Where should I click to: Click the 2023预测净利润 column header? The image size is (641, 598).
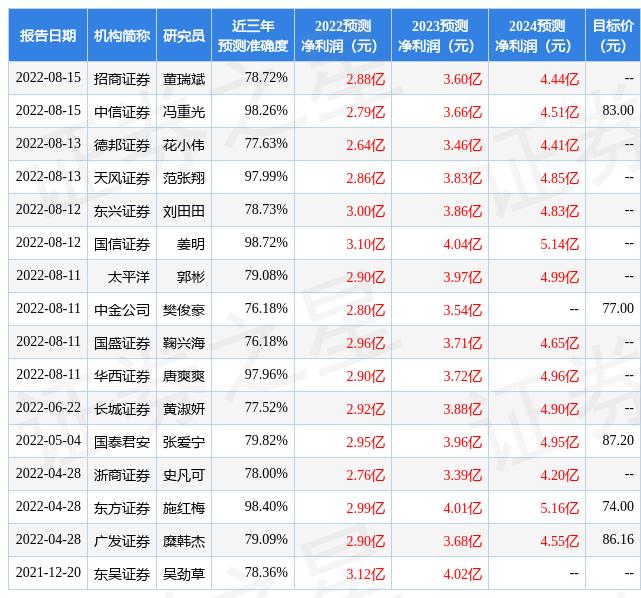(440, 36)
